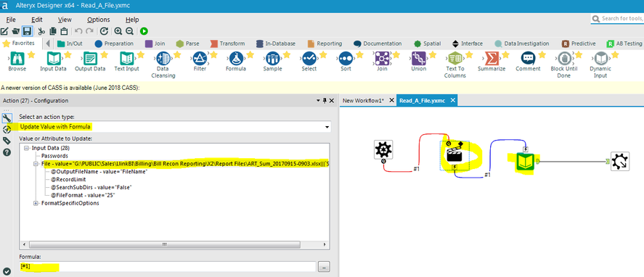Toggle the favorite star on Input Data tool
Image resolution: width=644 pixels, height=277 pixels.
pos(68,54)
